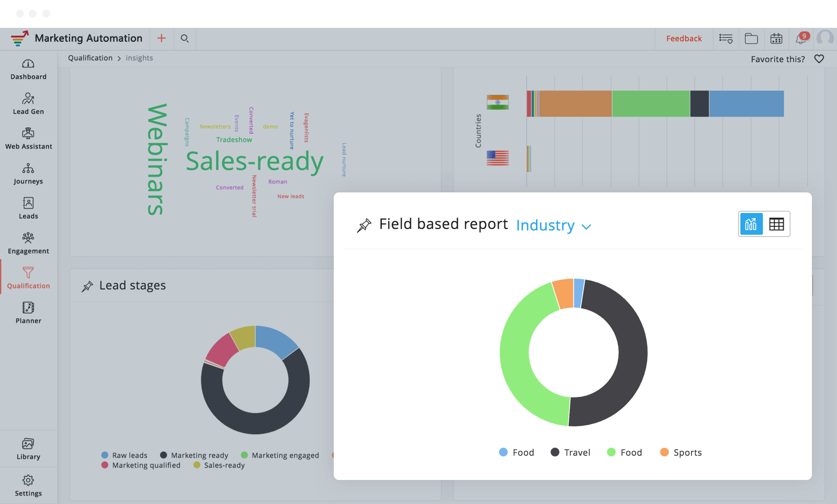Click demo in the word cloud
Screen dimensions: 837x504
coord(270,127)
